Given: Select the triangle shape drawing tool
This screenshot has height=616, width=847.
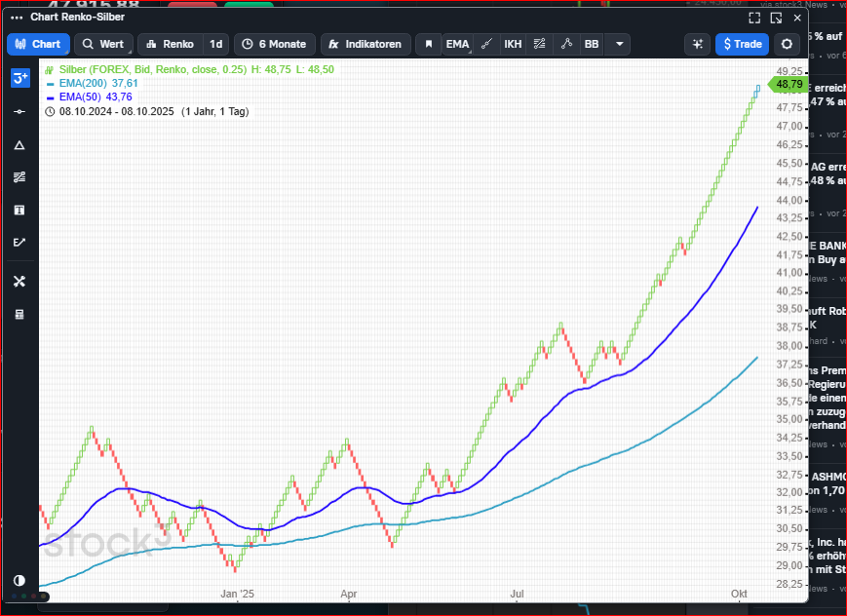Looking at the screenshot, I should [19, 145].
